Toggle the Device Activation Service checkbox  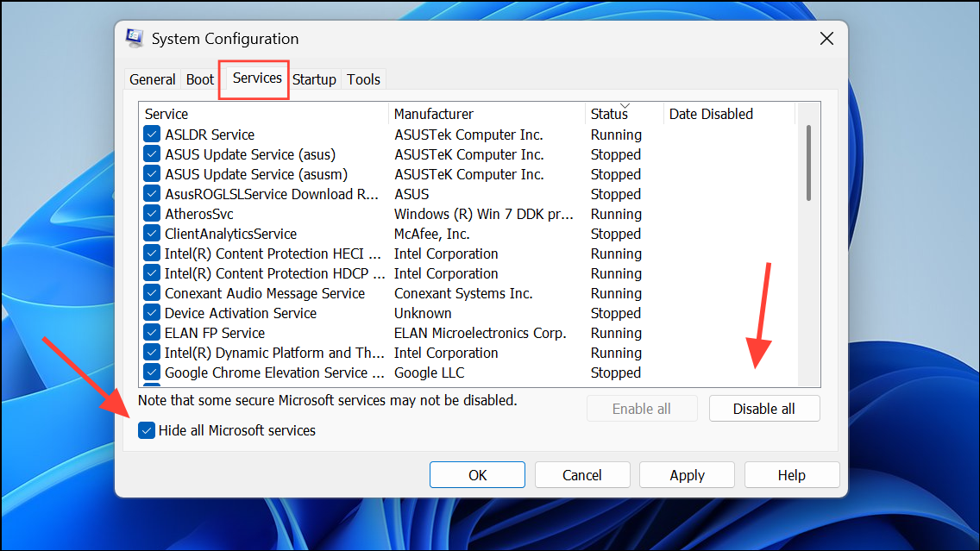pyautogui.click(x=152, y=312)
